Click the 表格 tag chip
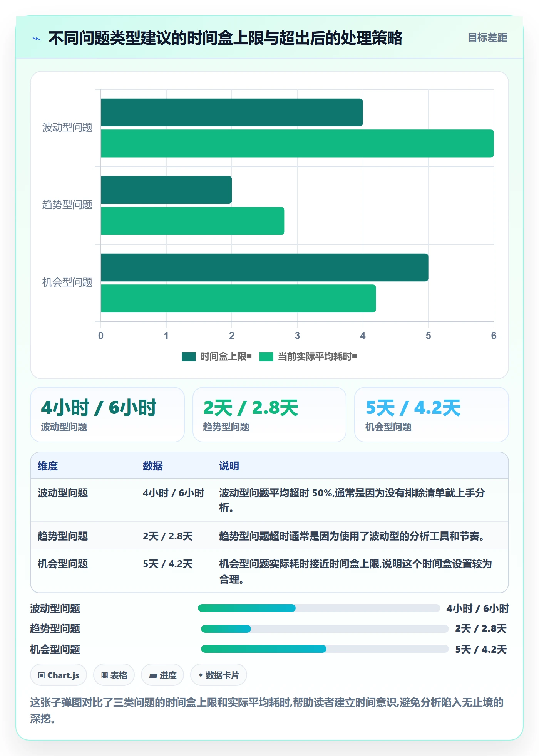The height and width of the screenshot is (756, 539). [114, 675]
